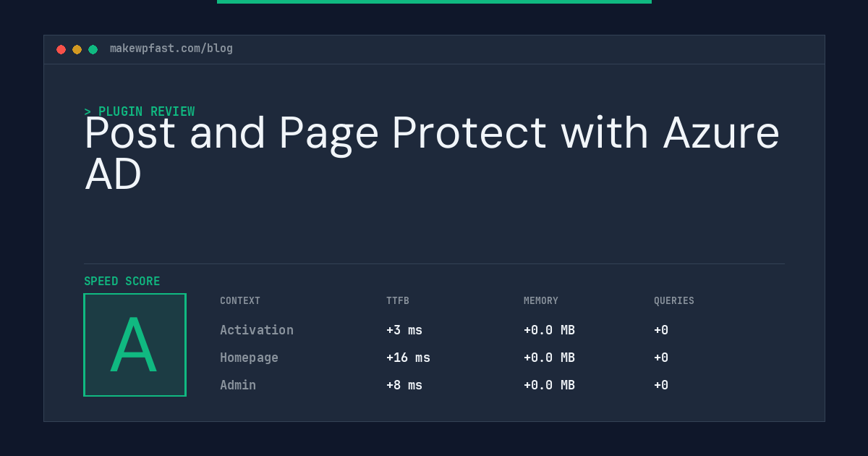Click the CONTEXT column header
Image resolution: width=868 pixels, height=456 pixels.
[x=240, y=301]
